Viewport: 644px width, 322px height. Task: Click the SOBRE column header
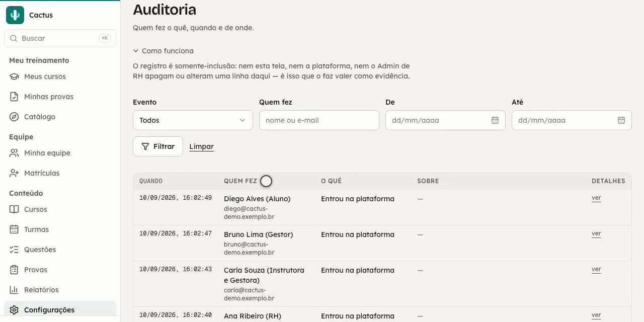pos(428,181)
